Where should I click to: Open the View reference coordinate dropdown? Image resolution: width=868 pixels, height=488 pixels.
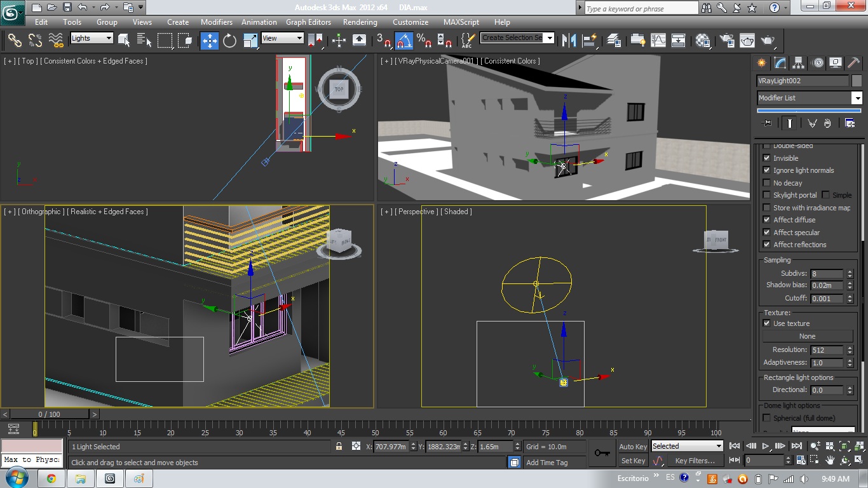[282, 38]
